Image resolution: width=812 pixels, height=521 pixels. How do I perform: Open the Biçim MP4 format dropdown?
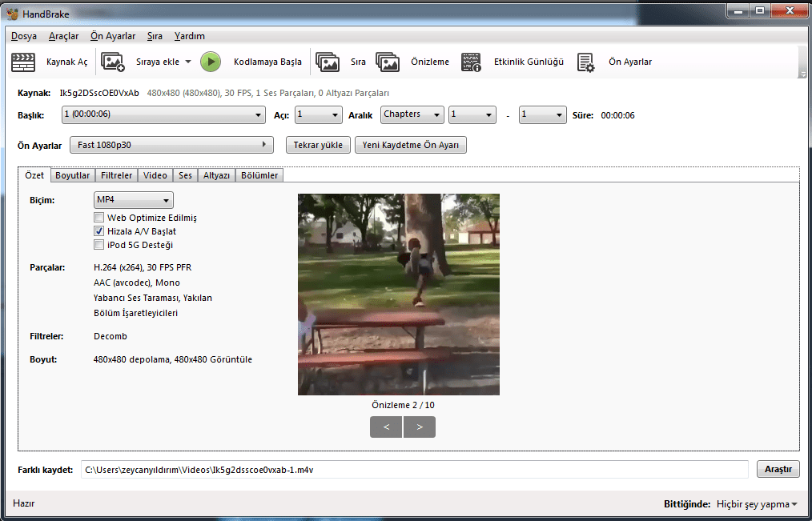pos(134,200)
